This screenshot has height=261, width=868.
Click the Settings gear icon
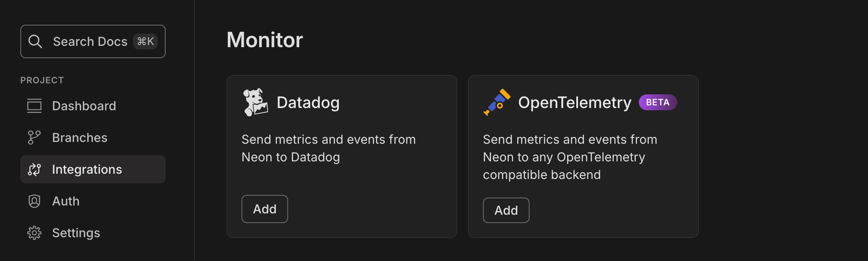(34, 232)
